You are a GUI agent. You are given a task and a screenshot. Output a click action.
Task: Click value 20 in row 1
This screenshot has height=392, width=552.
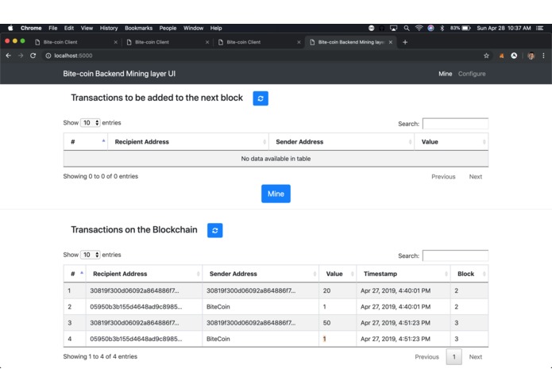pyautogui.click(x=326, y=290)
